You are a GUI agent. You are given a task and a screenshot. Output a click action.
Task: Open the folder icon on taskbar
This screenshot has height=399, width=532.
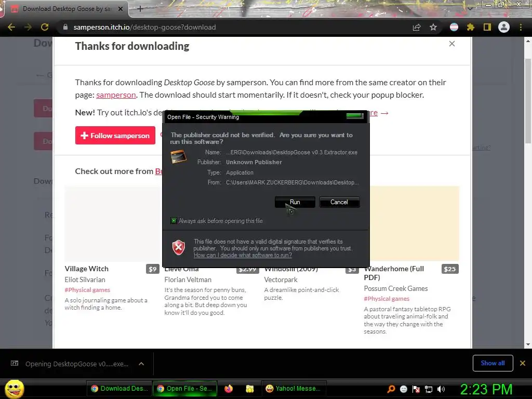250,389
